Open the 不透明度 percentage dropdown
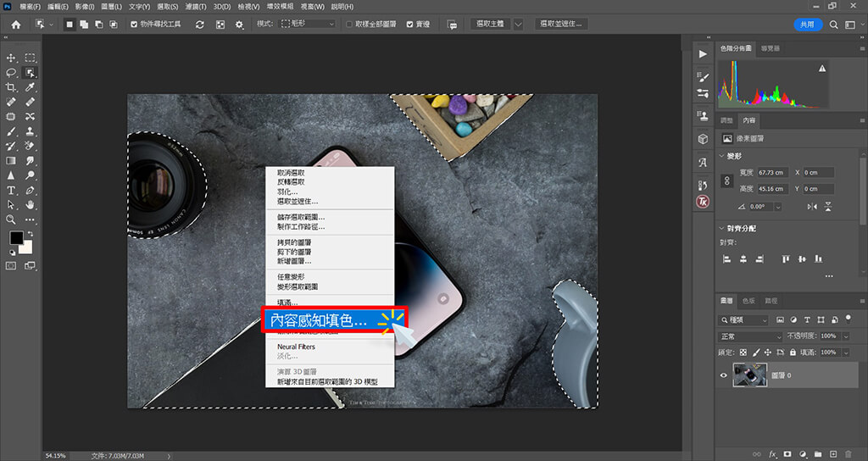868x461 pixels. point(846,336)
